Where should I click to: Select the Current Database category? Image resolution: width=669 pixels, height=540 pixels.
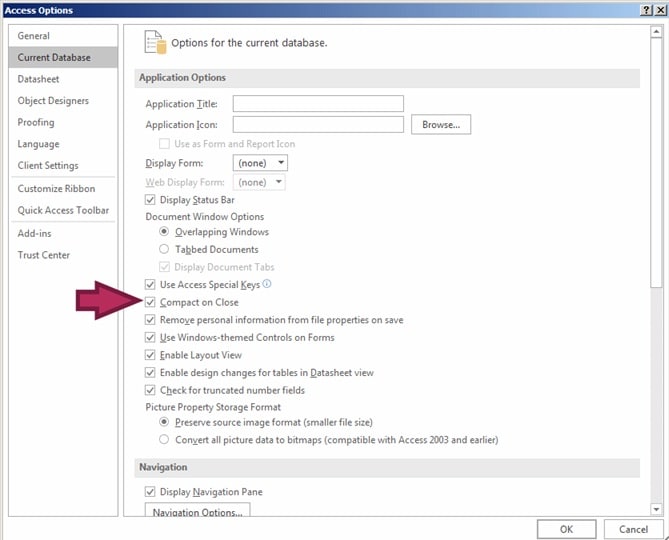(x=63, y=58)
